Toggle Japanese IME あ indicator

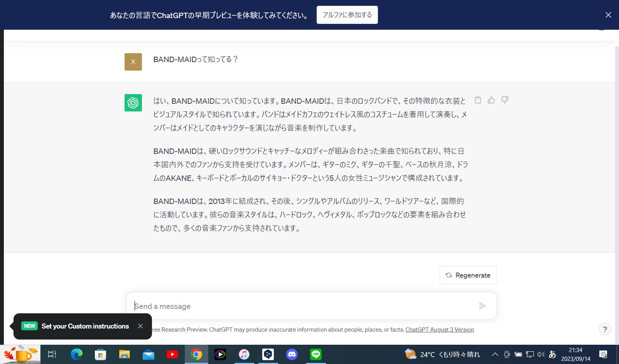point(552,354)
